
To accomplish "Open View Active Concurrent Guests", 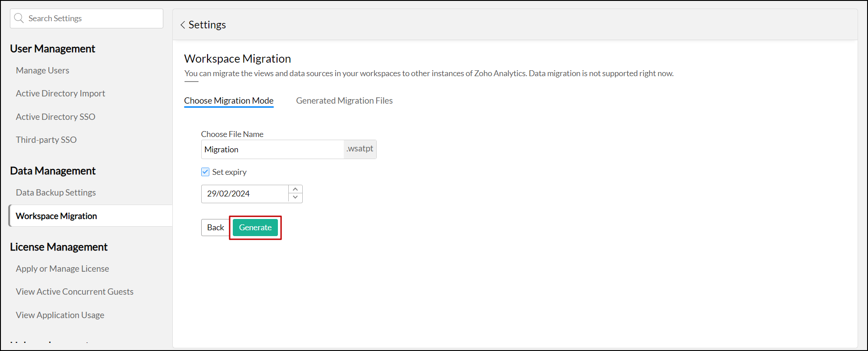I will (74, 292).
